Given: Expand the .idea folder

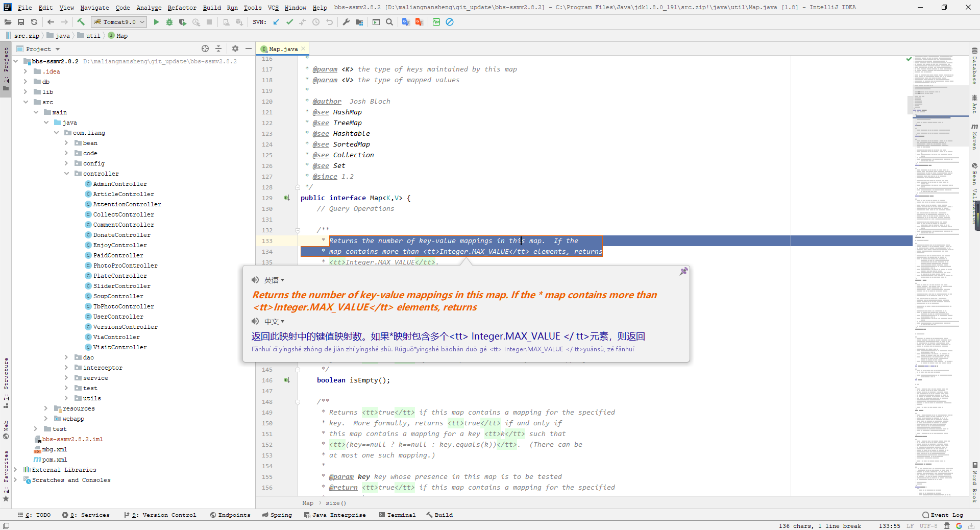Looking at the screenshot, I should [26, 71].
